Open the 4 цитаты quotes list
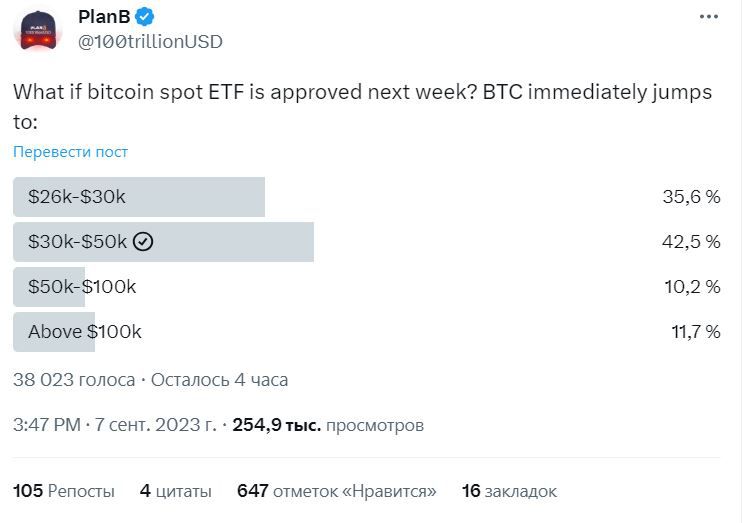The height and width of the screenshot is (523, 755). [176, 491]
